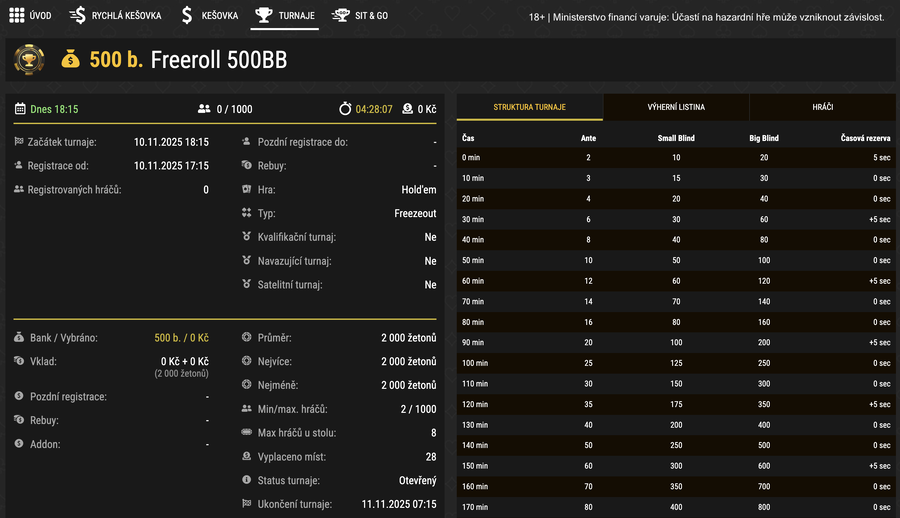Click the icon beside Vyplaceno míst

point(246,456)
